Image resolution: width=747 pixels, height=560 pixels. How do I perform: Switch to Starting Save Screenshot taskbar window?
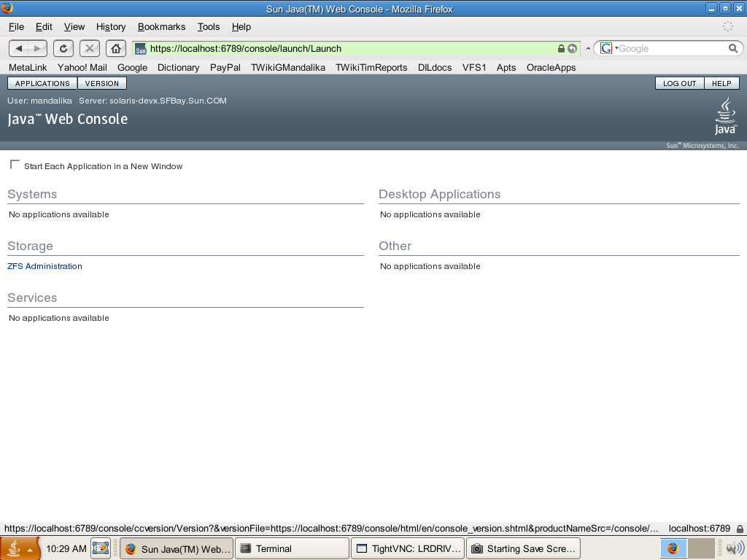point(523,548)
